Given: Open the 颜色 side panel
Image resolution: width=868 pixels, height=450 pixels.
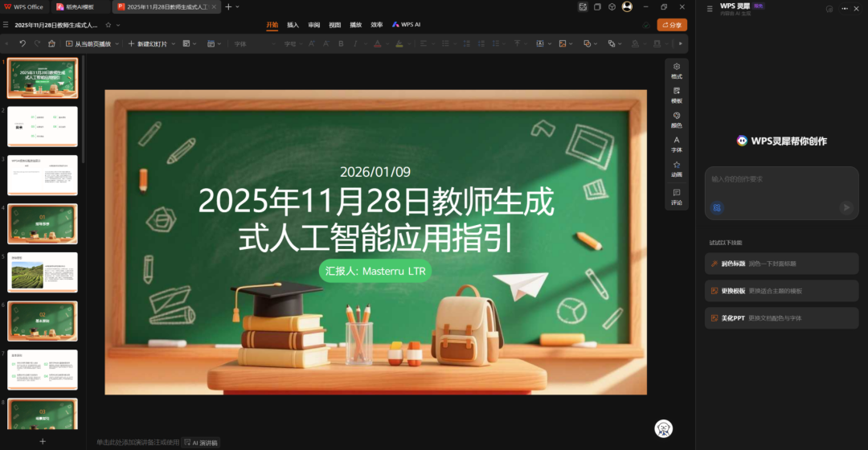Looking at the screenshot, I should click(x=677, y=120).
